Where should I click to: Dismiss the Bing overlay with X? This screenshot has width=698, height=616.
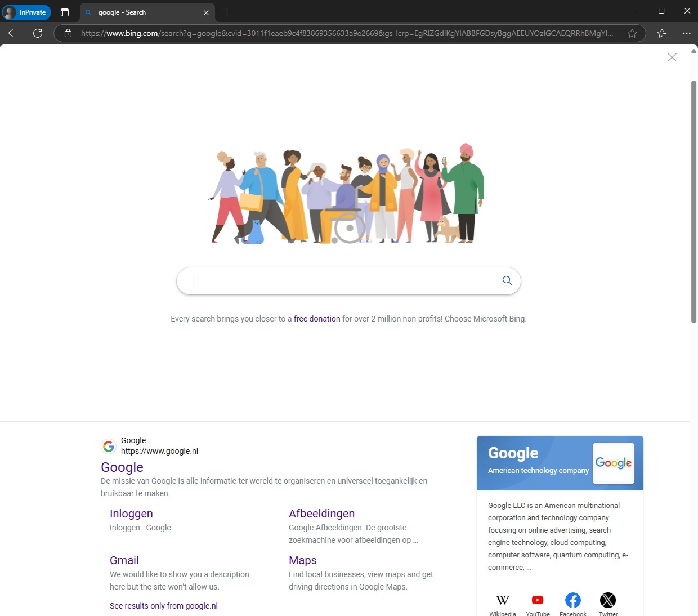(672, 57)
